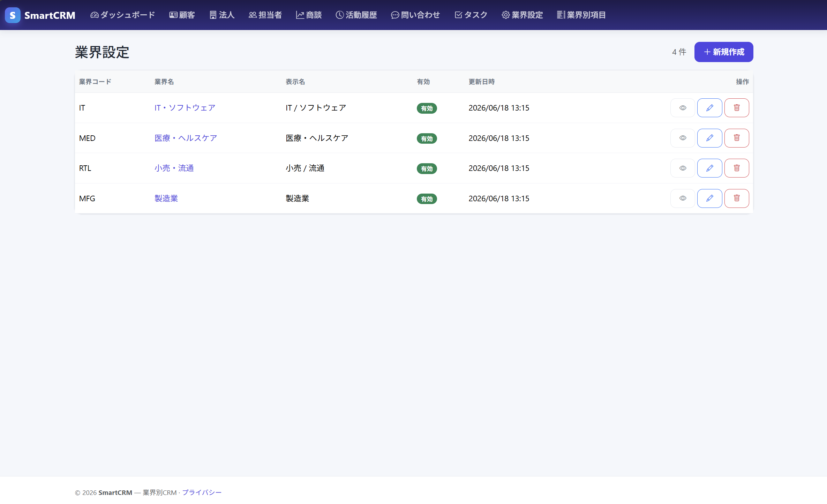The height and width of the screenshot is (504, 827).
Task: Select the RTL code cell
Action: [x=85, y=168]
